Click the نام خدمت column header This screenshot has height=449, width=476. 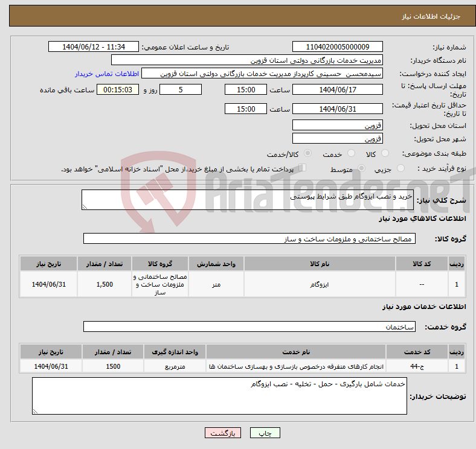click(x=296, y=352)
